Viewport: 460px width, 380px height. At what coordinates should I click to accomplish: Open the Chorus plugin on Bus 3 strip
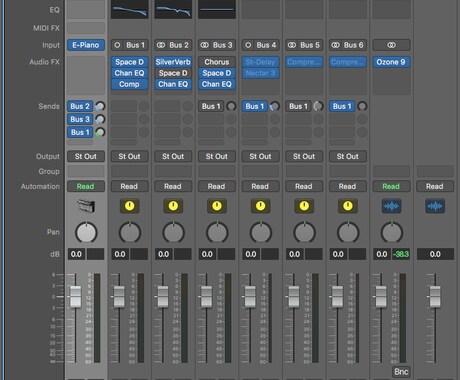coord(217,62)
